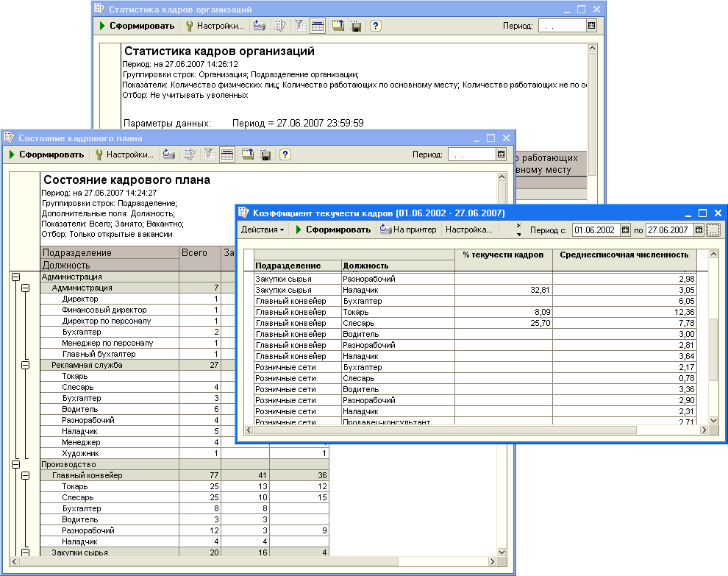Collapse the Закупки сырья subgroup
The width and height of the screenshot is (728, 576).
pos(26,552)
